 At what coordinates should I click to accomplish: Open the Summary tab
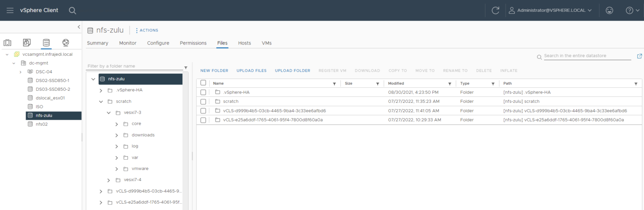click(x=97, y=43)
